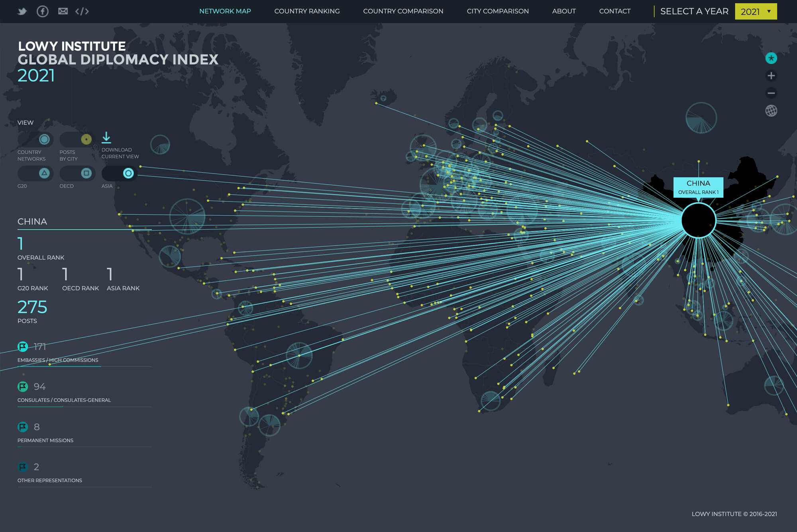Click the CHINA heading in the sidebar

click(32, 222)
